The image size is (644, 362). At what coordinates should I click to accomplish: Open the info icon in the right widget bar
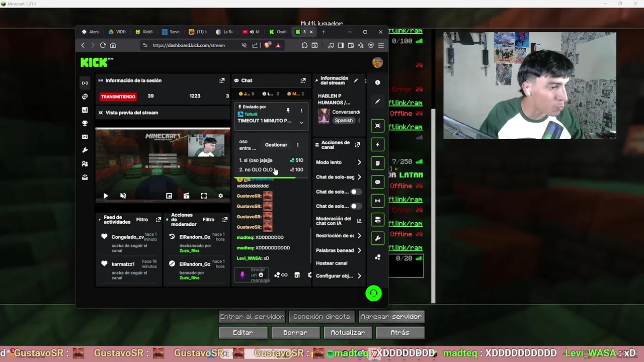(x=378, y=82)
